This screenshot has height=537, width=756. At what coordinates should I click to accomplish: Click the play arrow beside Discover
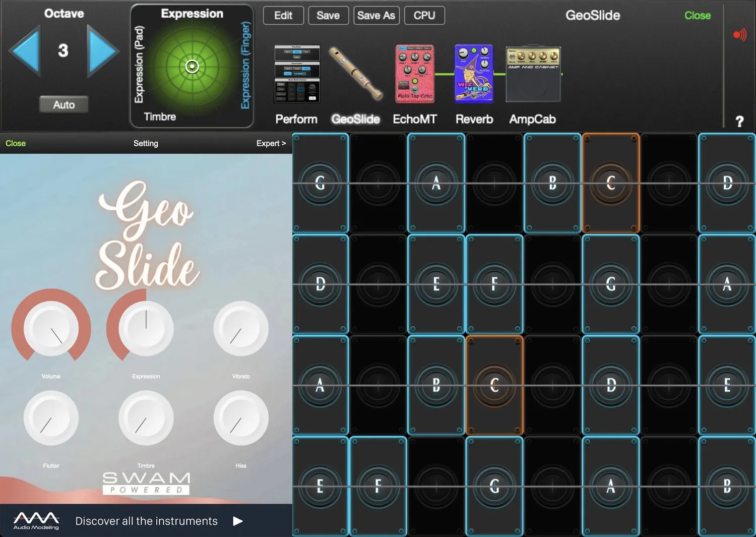pos(238,521)
